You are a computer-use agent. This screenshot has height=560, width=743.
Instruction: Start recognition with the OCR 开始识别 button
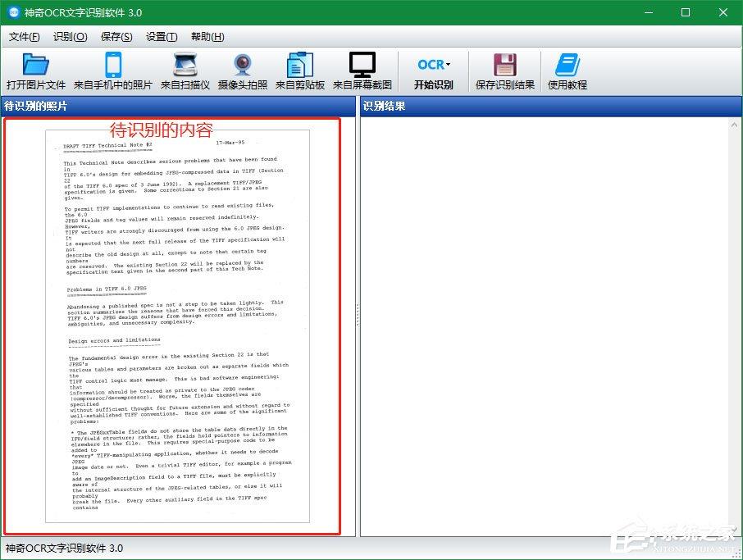434,71
